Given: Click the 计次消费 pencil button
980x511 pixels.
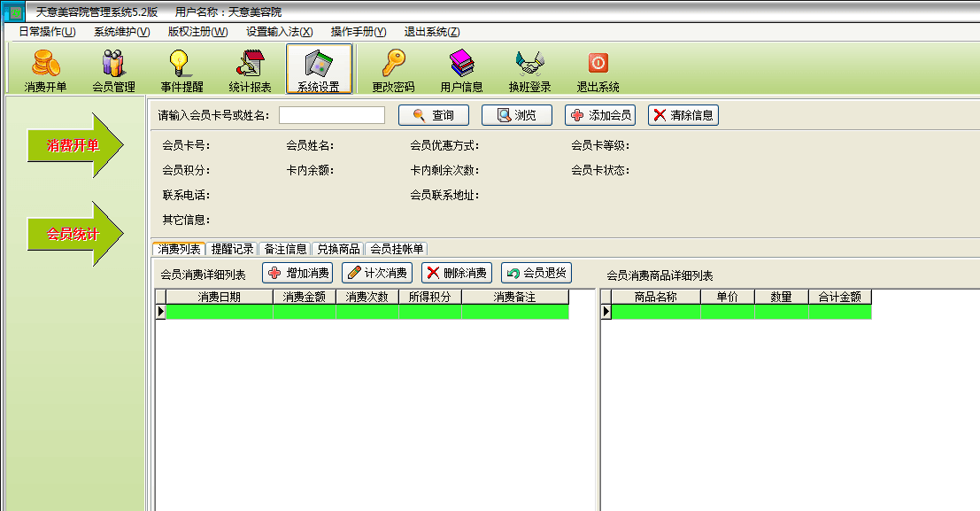Looking at the screenshot, I should tap(377, 273).
